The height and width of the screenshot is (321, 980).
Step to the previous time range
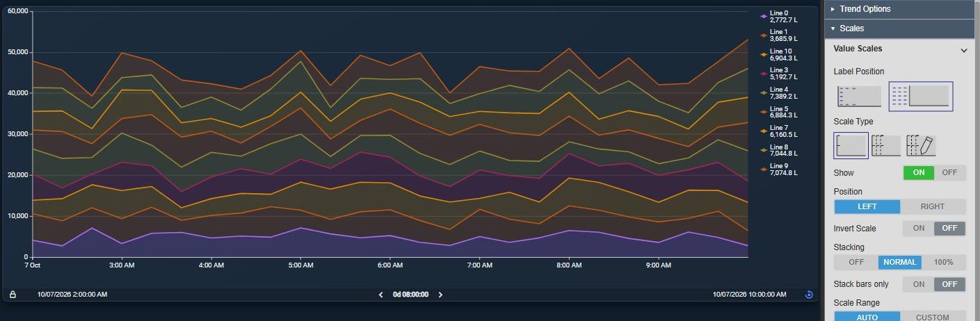[x=380, y=295]
